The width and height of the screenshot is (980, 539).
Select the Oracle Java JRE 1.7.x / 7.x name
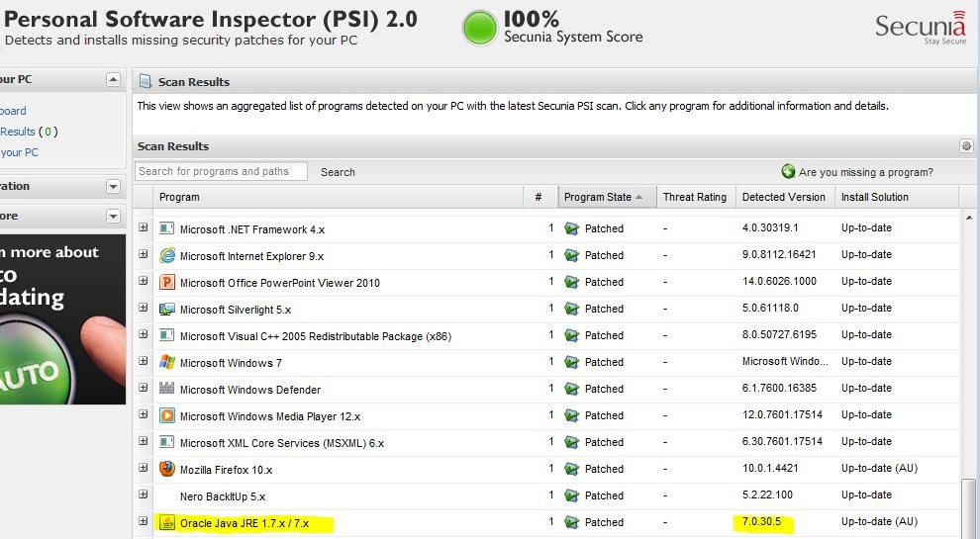click(x=245, y=523)
